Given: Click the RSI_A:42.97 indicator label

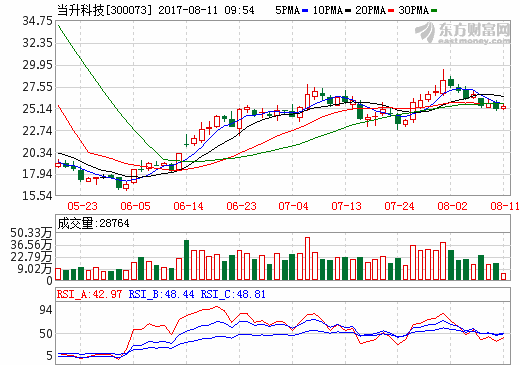Looking at the screenshot, I should pos(89,294).
